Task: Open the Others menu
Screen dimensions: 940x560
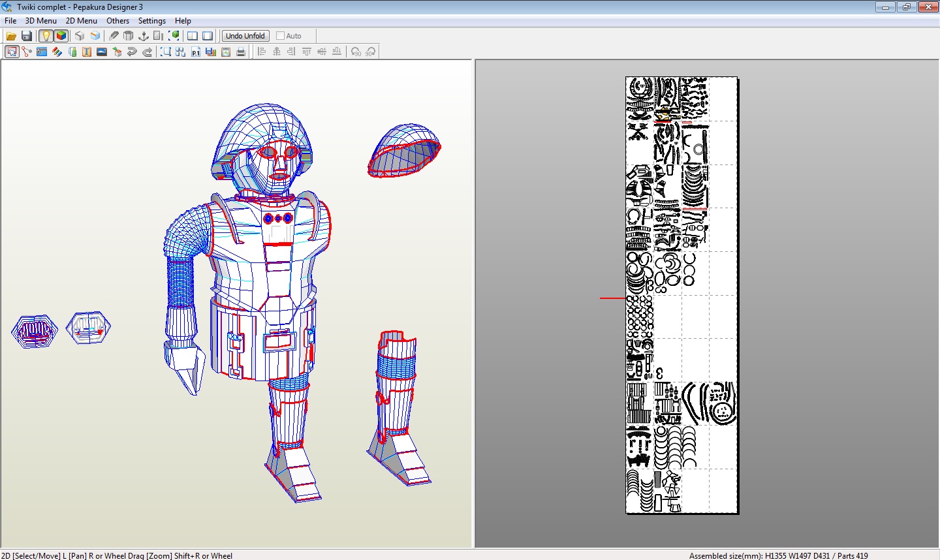Action: click(x=118, y=20)
